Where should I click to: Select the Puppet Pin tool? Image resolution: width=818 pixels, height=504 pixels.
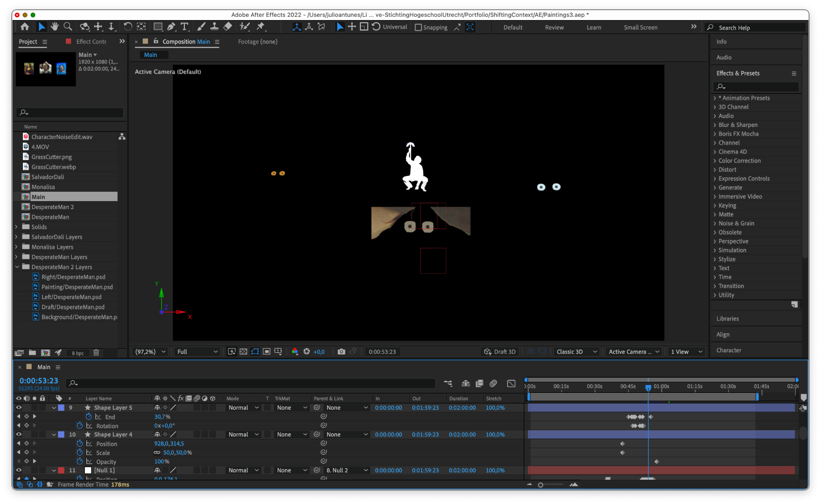click(261, 27)
